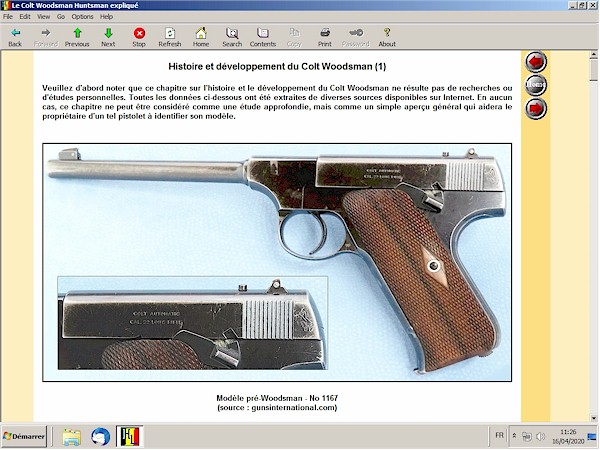Click the source text 'gunsinternational.com'

click(x=294, y=408)
